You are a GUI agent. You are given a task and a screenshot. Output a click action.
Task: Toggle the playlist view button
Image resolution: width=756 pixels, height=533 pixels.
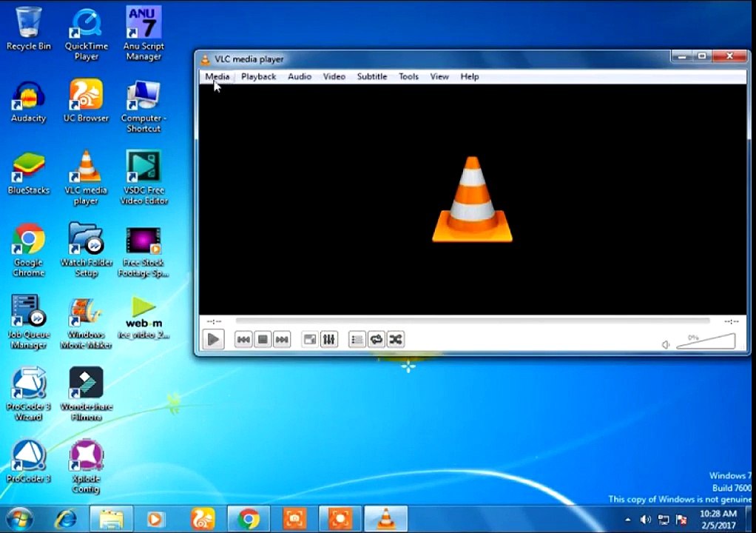[x=357, y=340]
